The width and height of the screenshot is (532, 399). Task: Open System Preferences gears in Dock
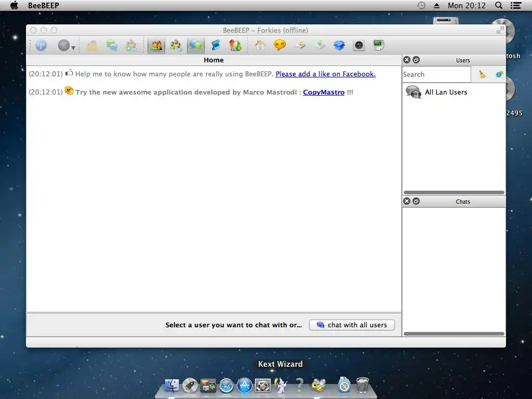(x=262, y=385)
